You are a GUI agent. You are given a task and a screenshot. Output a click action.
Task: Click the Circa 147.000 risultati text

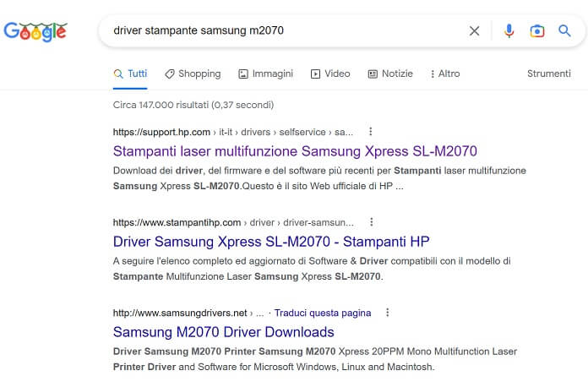[193, 105]
